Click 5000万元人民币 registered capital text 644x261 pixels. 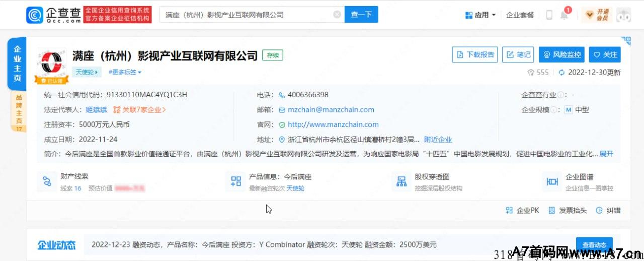tap(104, 124)
